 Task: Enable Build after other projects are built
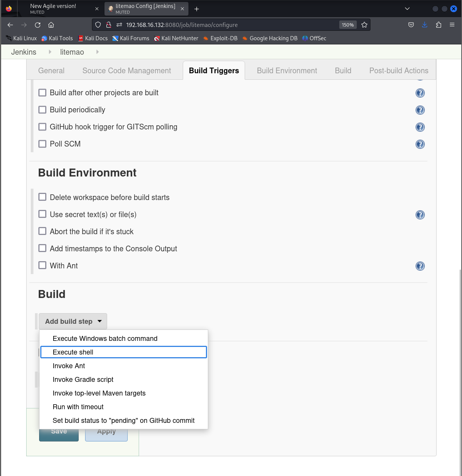pos(43,93)
